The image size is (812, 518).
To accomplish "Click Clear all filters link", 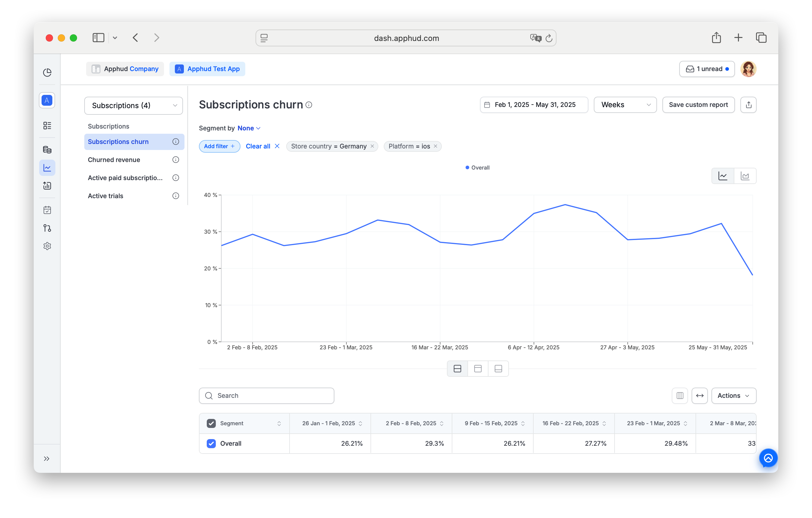I will pos(263,146).
